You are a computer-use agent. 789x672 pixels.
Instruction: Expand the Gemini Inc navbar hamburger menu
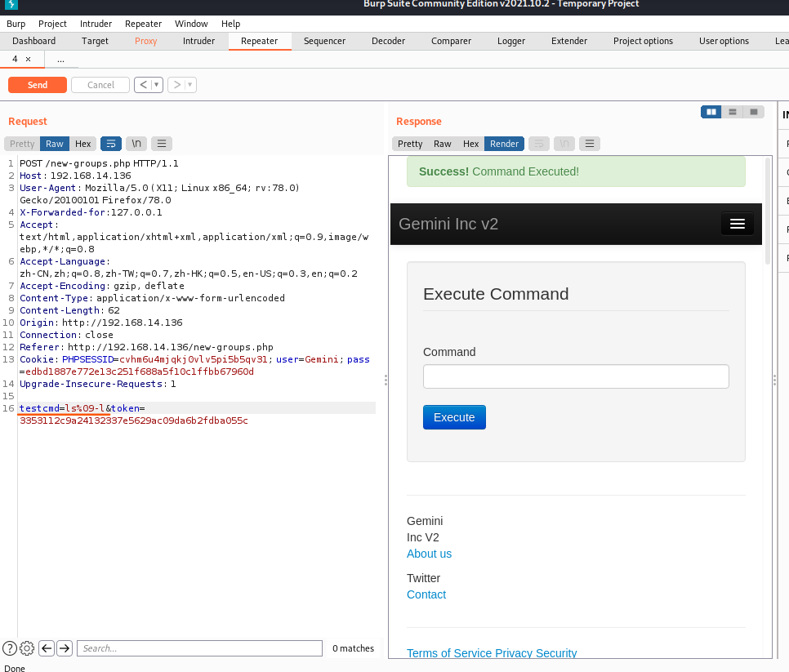(737, 224)
